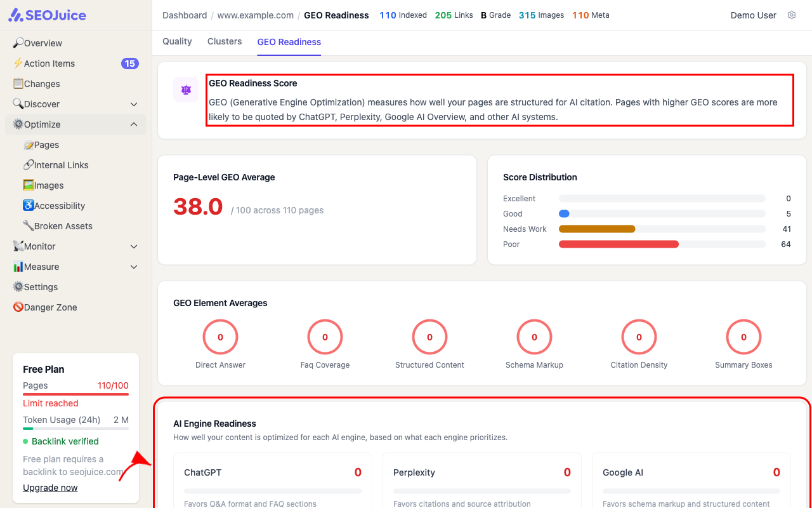Click the Changes clipboard icon
This screenshot has width=812, height=508.
coord(18,84)
